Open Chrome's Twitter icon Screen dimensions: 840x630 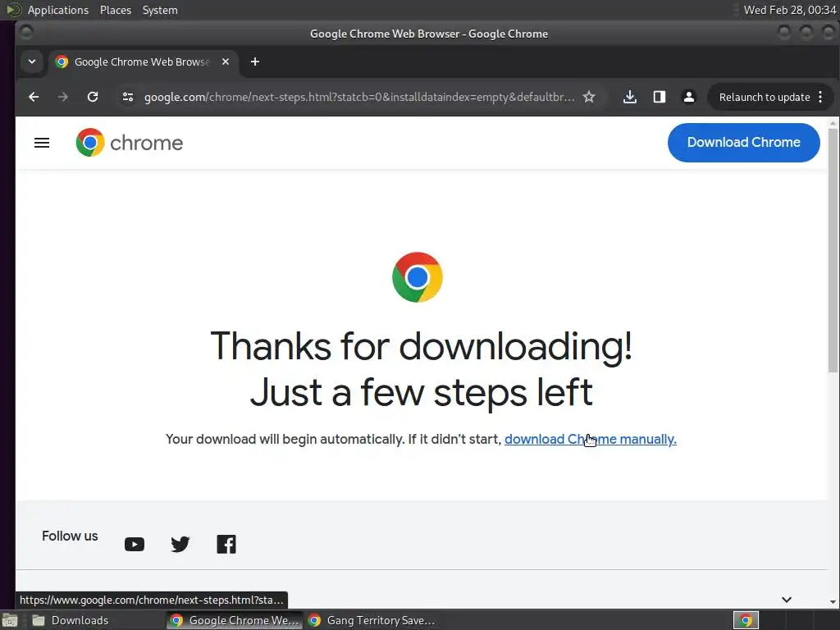(x=180, y=545)
